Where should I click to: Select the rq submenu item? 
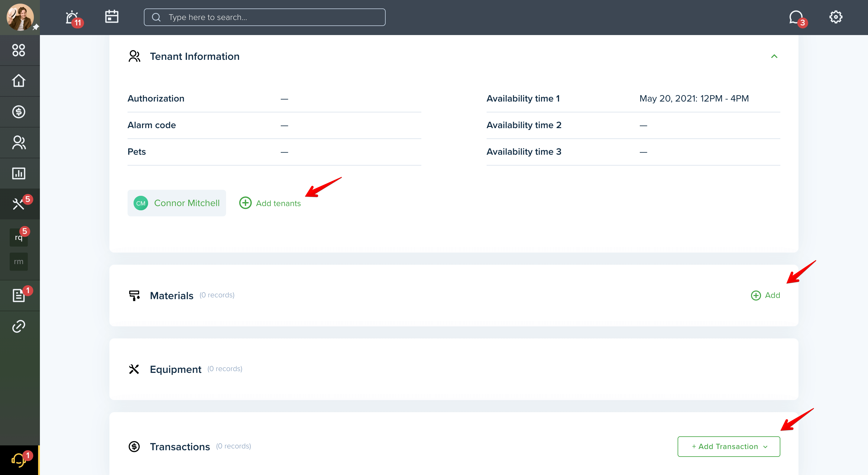coord(18,237)
